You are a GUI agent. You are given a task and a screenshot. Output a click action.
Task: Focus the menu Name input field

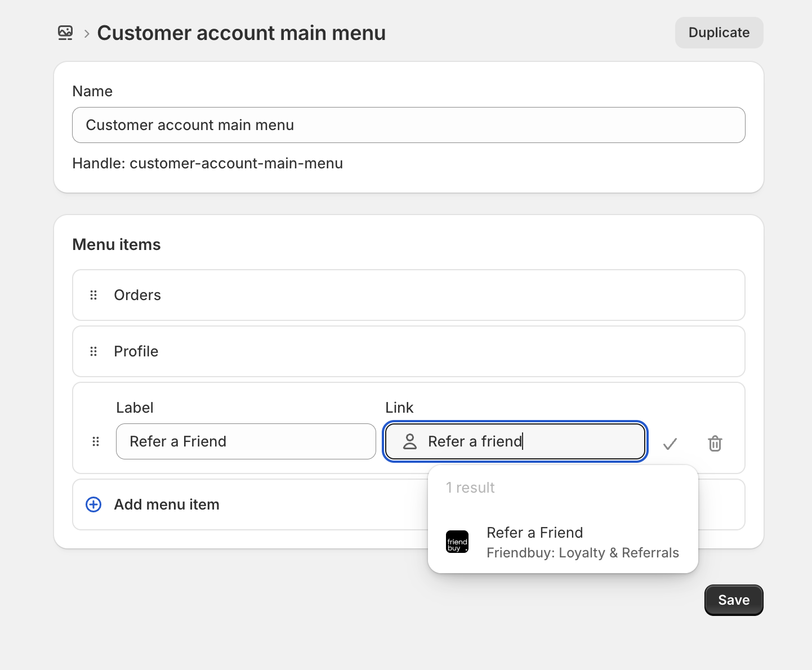409,125
